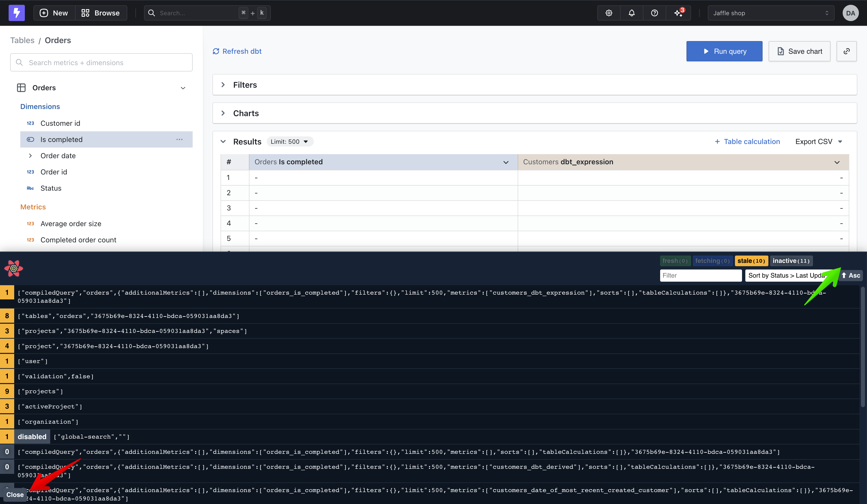This screenshot has width=867, height=504.
Task: Close the devtools panel
Action: click(14, 494)
